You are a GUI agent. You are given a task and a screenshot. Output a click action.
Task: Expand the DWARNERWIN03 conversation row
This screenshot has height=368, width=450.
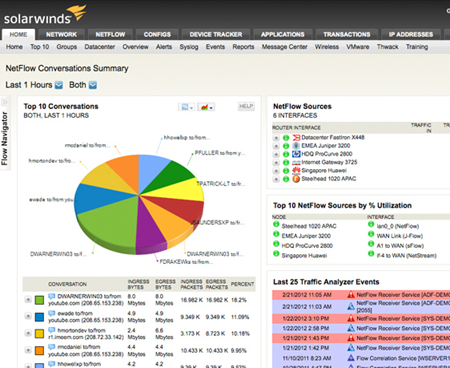point(28,299)
